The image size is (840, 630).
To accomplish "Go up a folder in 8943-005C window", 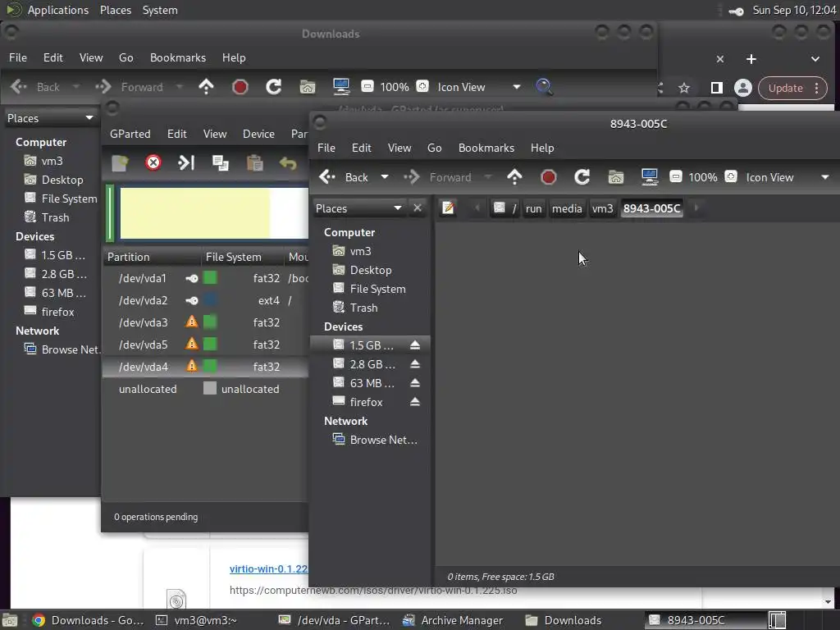I will point(514,177).
